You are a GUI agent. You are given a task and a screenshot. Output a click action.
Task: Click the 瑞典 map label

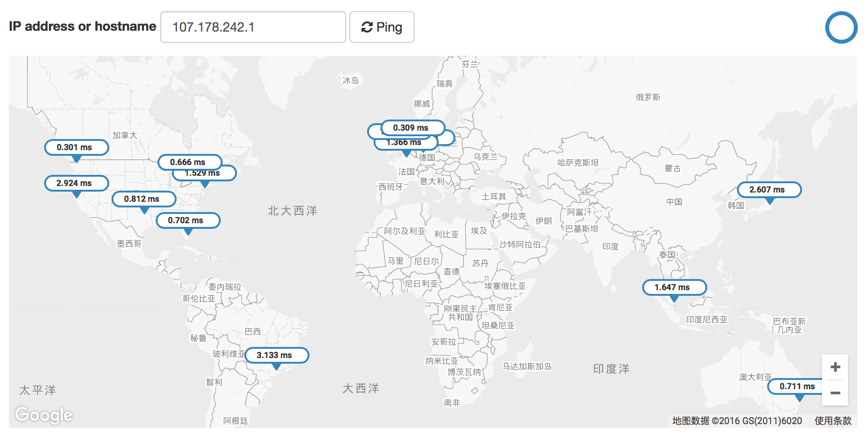(445, 84)
